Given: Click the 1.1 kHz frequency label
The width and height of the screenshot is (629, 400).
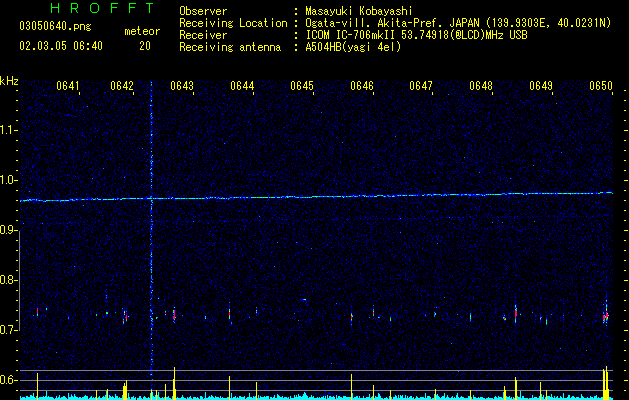Looking at the screenshot, I should click(9, 130).
